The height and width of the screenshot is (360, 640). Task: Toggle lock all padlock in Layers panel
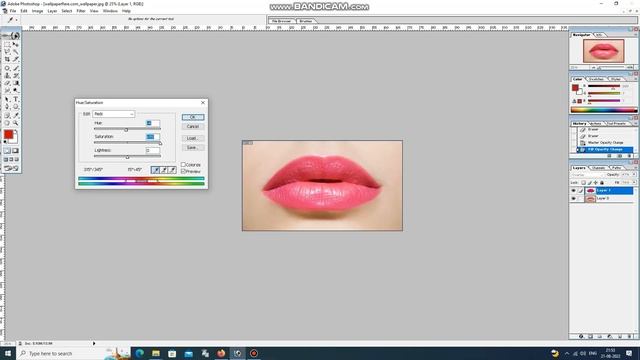602,182
